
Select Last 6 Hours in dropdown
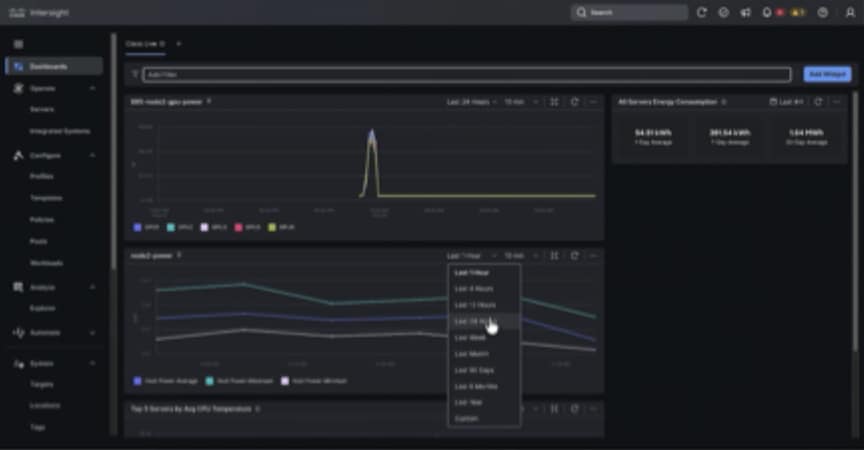point(484,289)
